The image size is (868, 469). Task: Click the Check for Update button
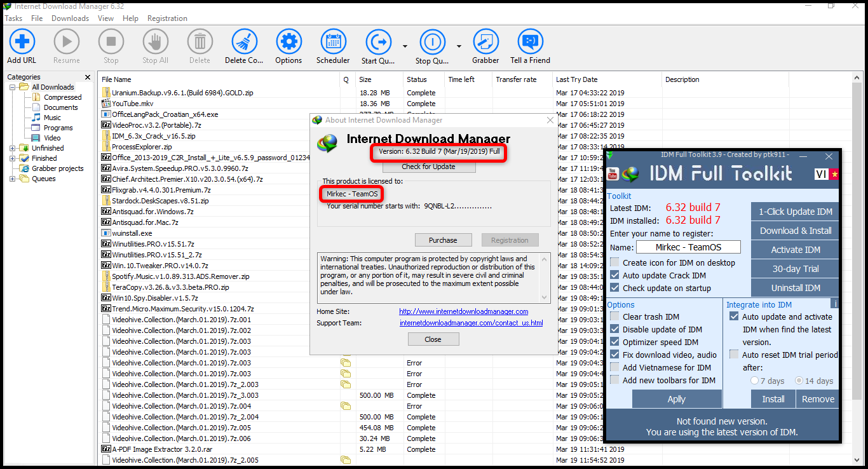(x=428, y=167)
